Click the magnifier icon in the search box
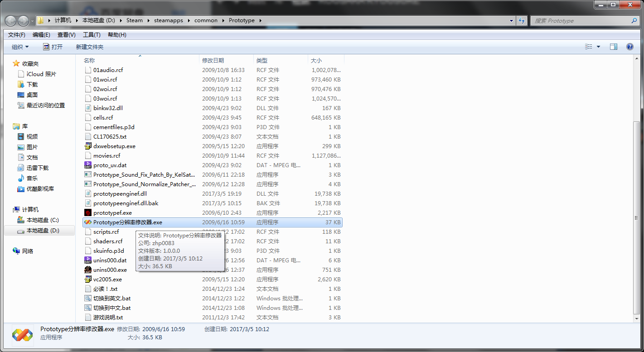This screenshot has height=352, width=644. [x=634, y=20]
